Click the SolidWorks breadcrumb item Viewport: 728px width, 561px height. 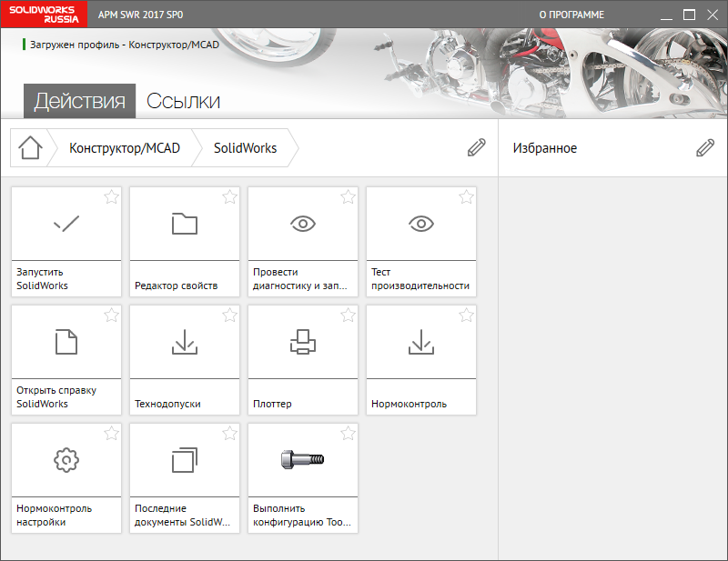click(245, 148)
